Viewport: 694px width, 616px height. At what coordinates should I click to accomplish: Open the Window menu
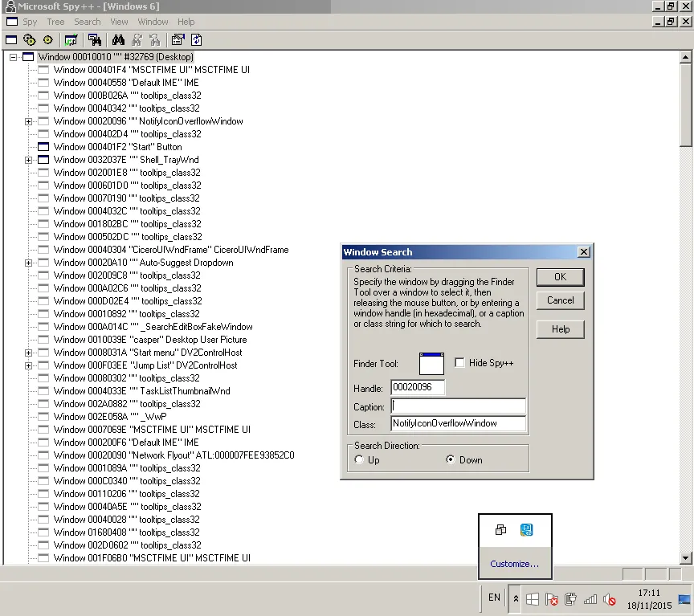point(153,22)
